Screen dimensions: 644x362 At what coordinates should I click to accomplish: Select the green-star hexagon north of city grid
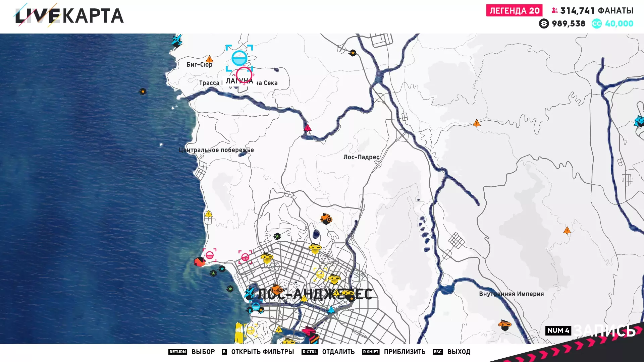pyautogui.click(x=277, y=236)
